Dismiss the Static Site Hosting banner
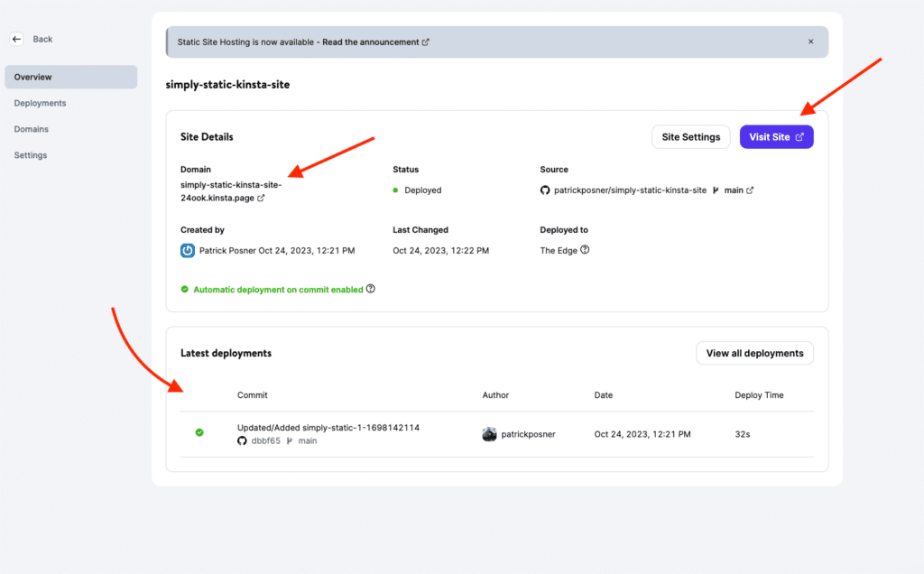This screenshot has height=574, width=924. [x=811, y=42]
